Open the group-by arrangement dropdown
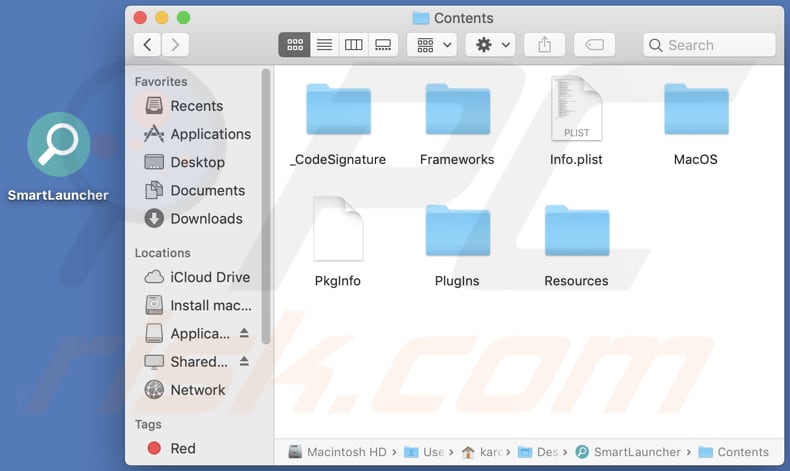The image size is (790, 471). tap(432, 45)
